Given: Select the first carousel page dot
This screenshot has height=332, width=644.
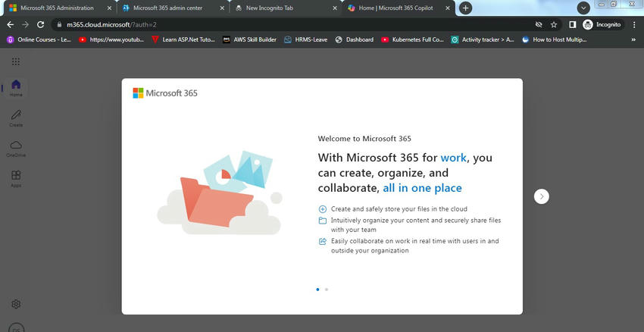Looking at the screenshot, I should [x=317, y=290].
